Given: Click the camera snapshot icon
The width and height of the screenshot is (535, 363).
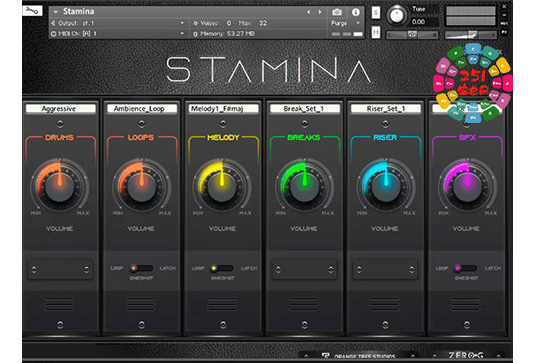Looking at the screenshot, I should point(336,12).
